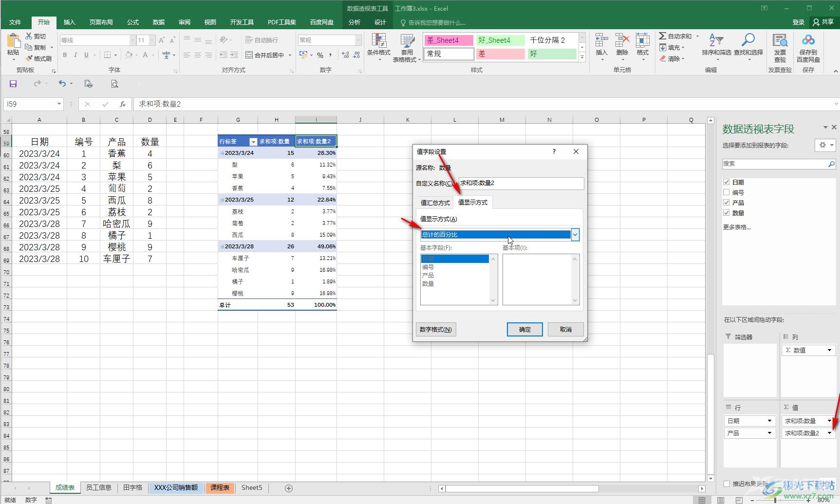Toggle Bold formatting button

65,55
